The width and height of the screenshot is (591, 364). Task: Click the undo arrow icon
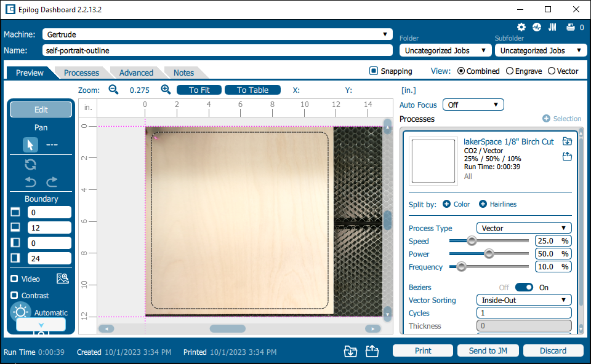(x=31, y=182)
